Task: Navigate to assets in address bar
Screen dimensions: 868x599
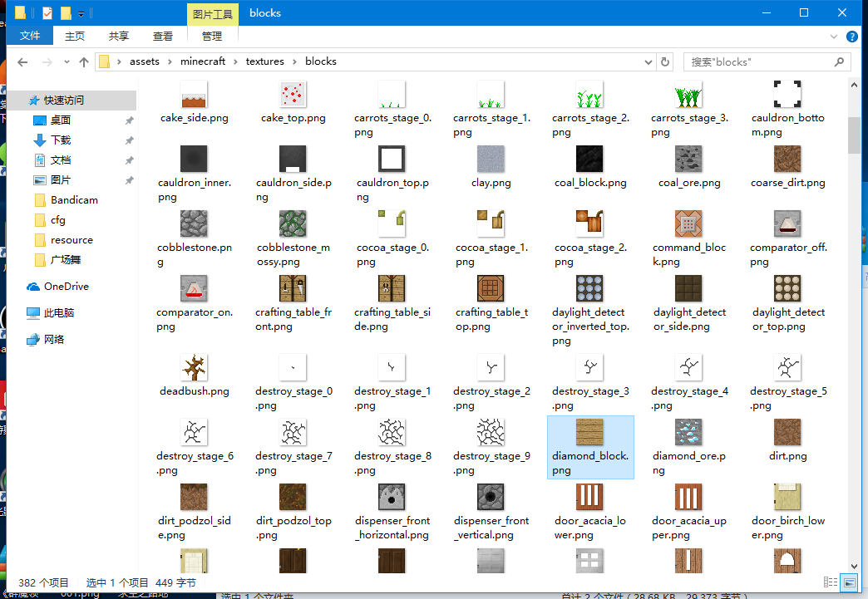Action: (x=145, y=61)
